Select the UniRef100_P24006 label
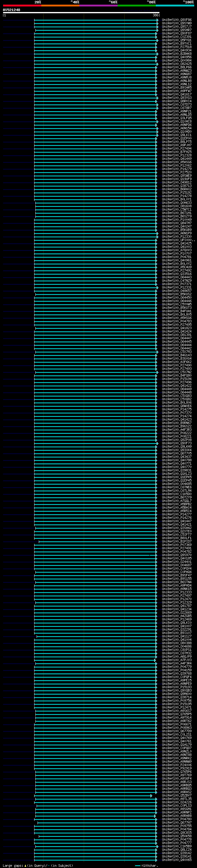 pos(176,765)
